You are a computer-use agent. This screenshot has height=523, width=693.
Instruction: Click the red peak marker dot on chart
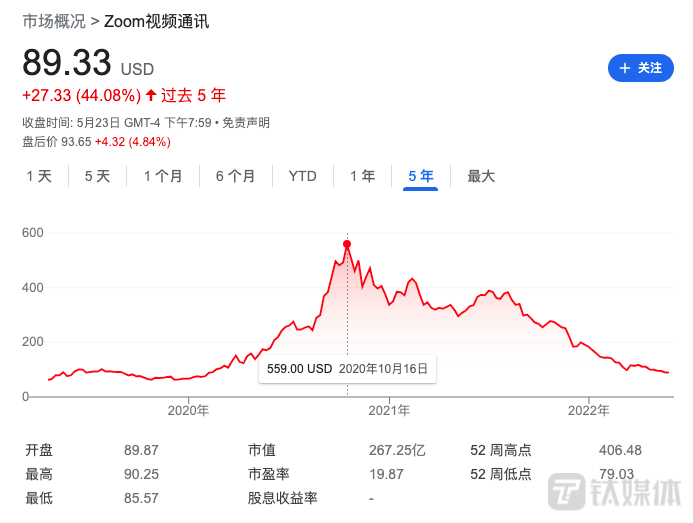tap(347, 244)
